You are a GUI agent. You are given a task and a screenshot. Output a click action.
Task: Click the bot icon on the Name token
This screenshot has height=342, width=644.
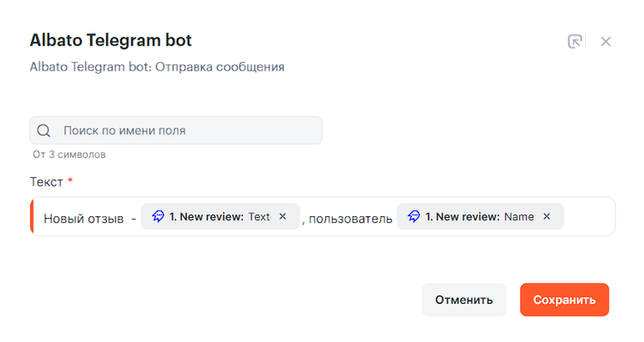414,216
